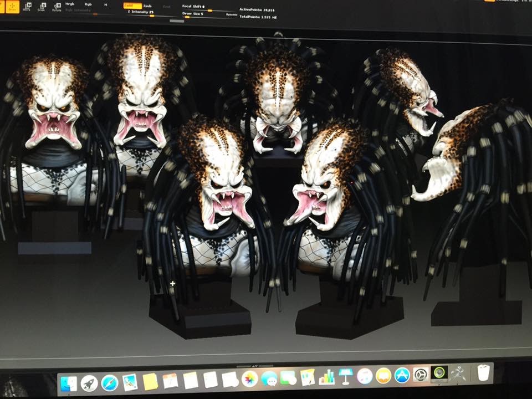Screen dimensions: 532x399
Task: Switch to Zsub sculpt mode
Action: 147,6
